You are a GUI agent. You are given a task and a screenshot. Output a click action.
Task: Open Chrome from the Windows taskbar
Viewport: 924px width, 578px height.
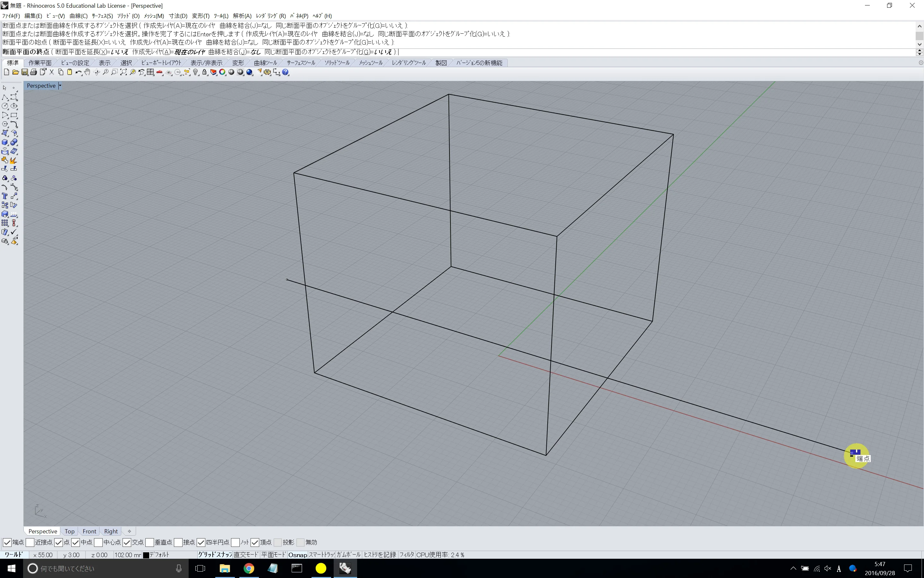point(249,568)
